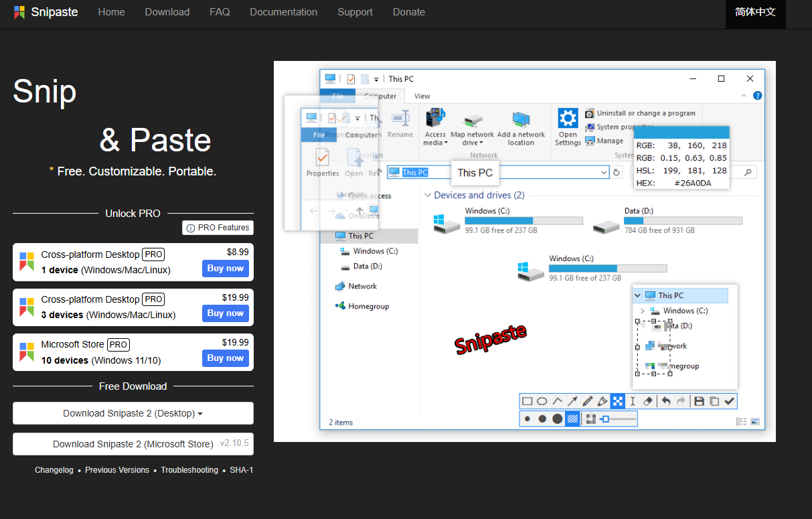Toggle the hatched blur mosaic style

point(573,419)
